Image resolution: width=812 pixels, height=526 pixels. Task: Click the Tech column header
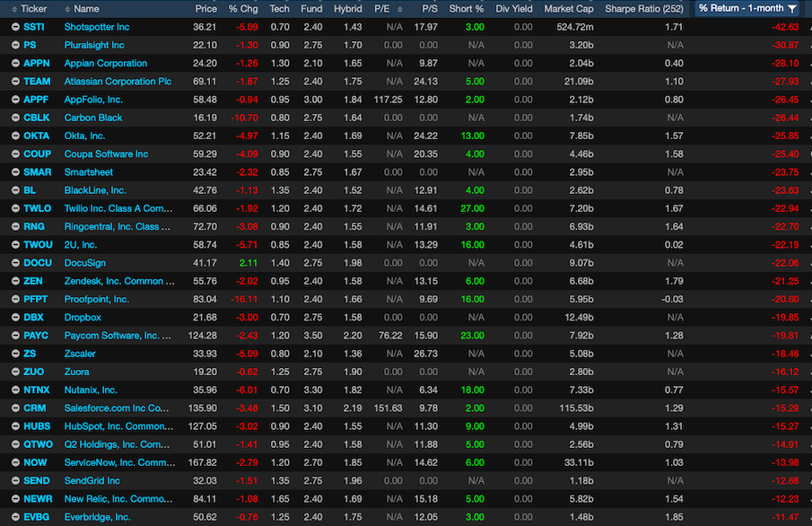point(279,9)
